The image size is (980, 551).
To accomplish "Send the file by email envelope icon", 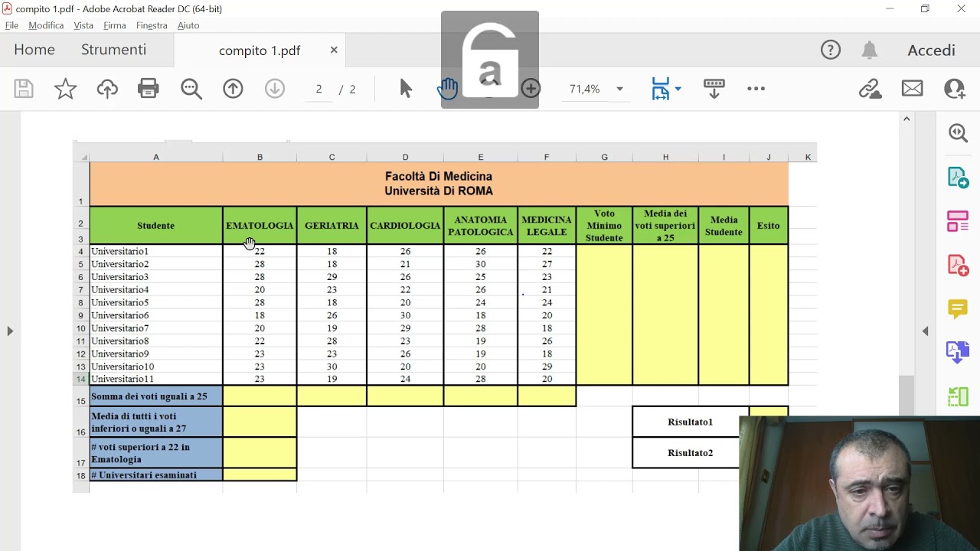I will [912, 89].
